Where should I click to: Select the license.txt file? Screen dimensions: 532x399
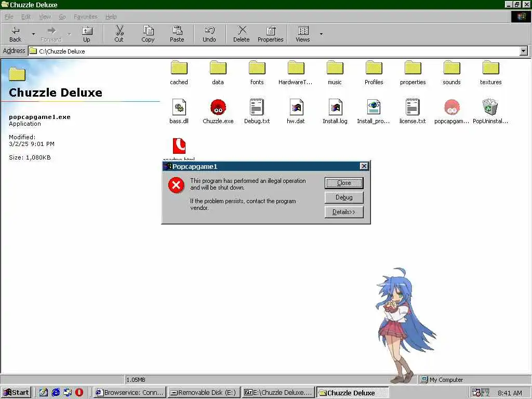[413, 111]
